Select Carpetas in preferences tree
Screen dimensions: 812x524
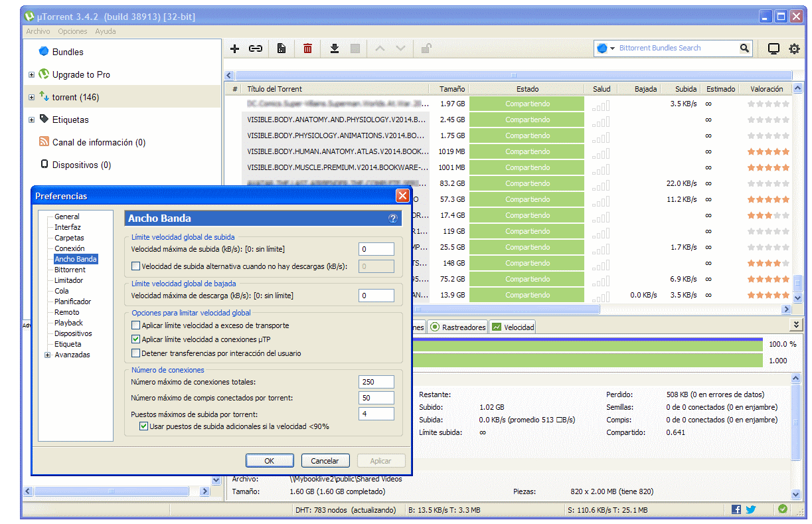[x=69, y=238]
